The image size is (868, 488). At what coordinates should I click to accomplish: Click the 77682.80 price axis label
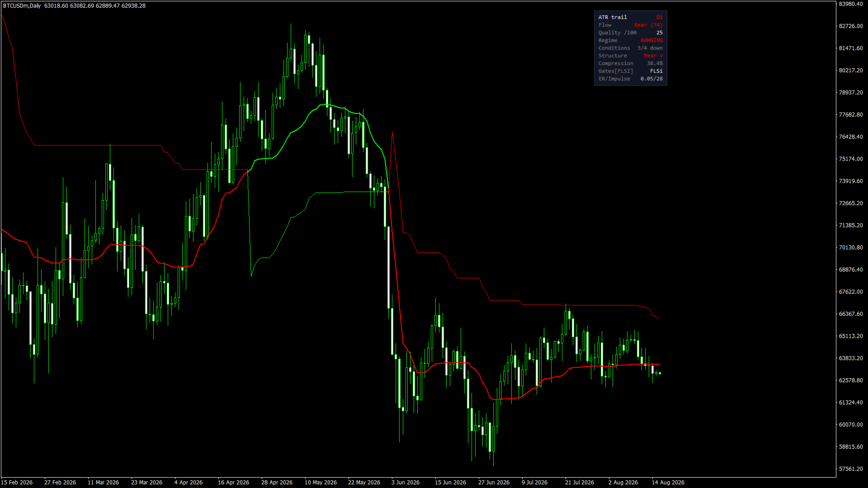[851, 115]
